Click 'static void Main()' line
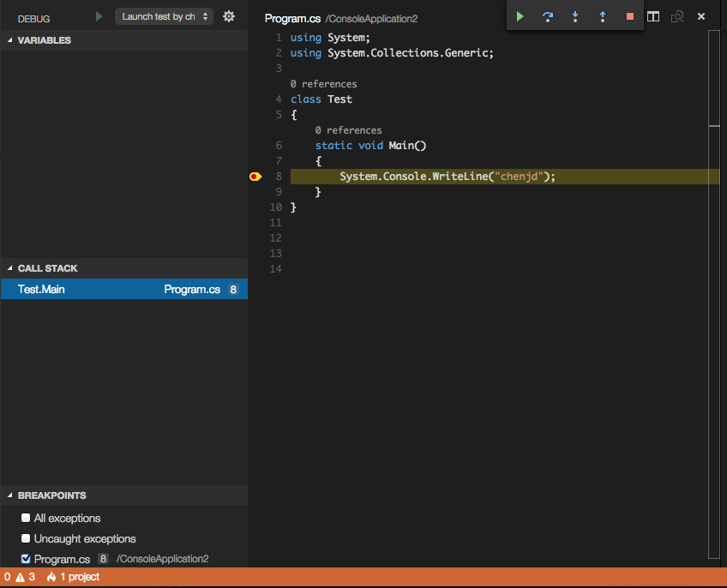The width and height of the screenshot is (727, 588). point(370,146)
